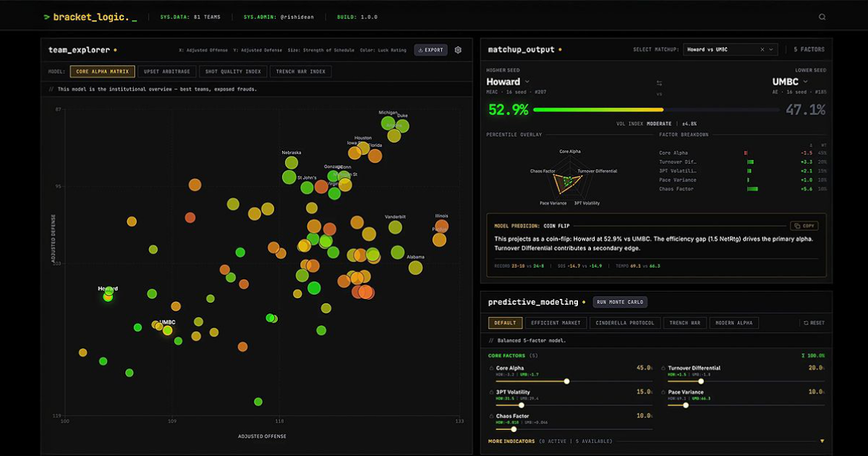
Task: Reset the predictive modeling weights
Action: pos(816,322)
